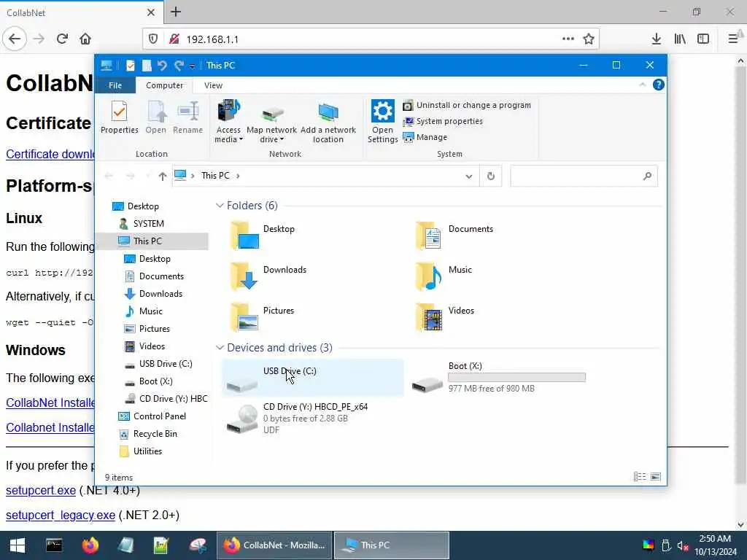
Task: Open System properties from ribbon
Action: coord(443,122)
